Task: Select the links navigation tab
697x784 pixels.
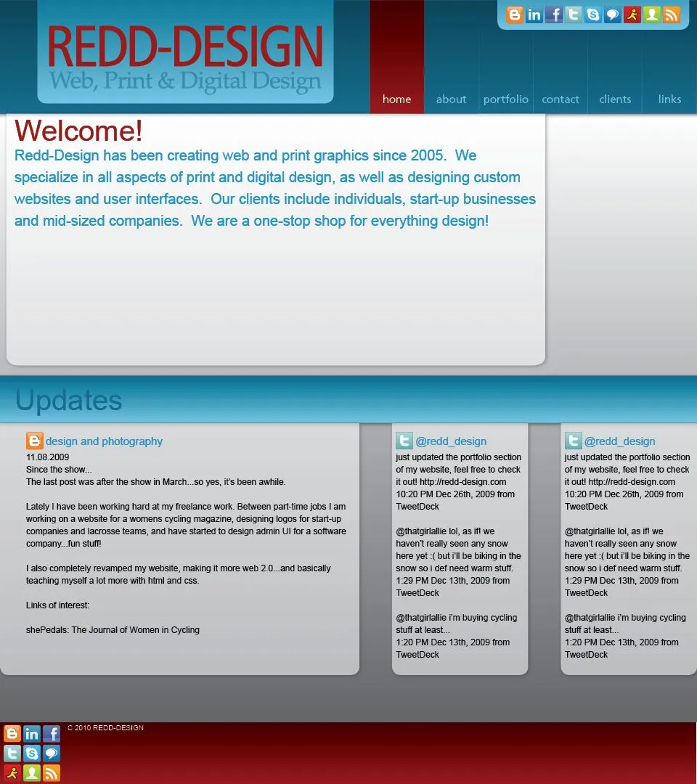Action: (x=669, y=99)
